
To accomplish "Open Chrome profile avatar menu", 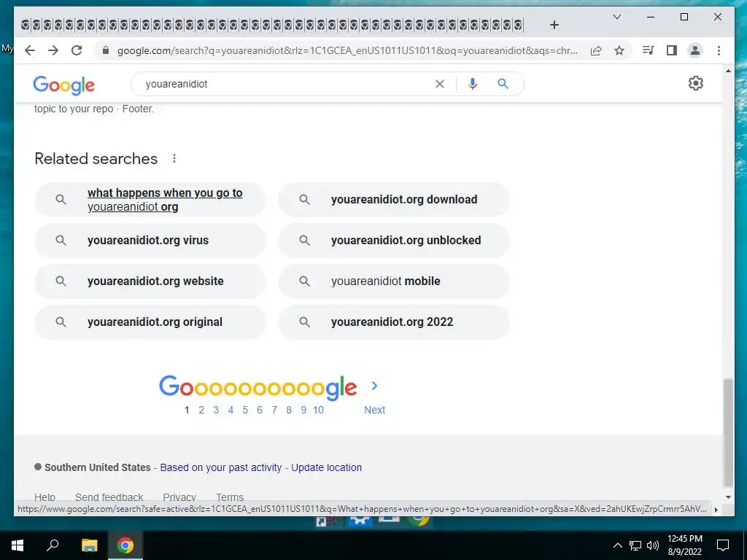I will pyautogui.click(x=695, y=50).
